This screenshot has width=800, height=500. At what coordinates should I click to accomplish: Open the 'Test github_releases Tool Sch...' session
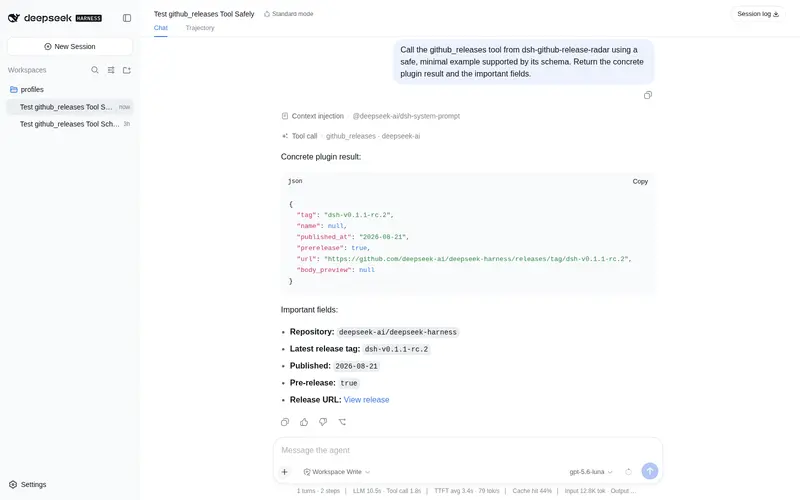point(70,124)
